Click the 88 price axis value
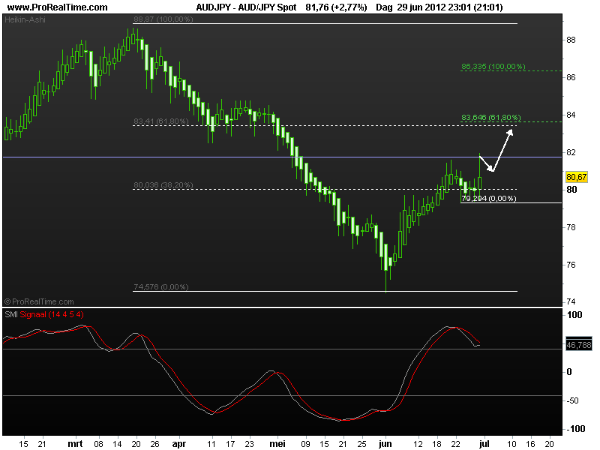This screenshot has height=450, width=600. [571, 40]
